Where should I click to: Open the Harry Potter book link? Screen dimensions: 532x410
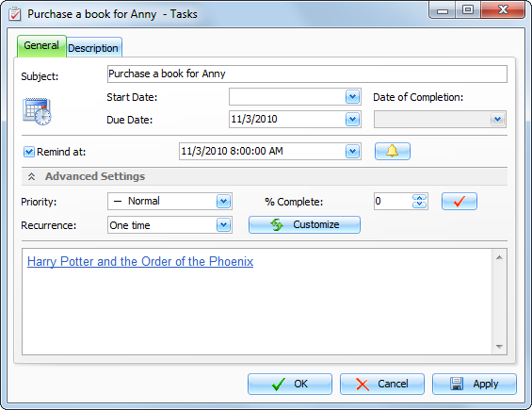coord(140,262)
